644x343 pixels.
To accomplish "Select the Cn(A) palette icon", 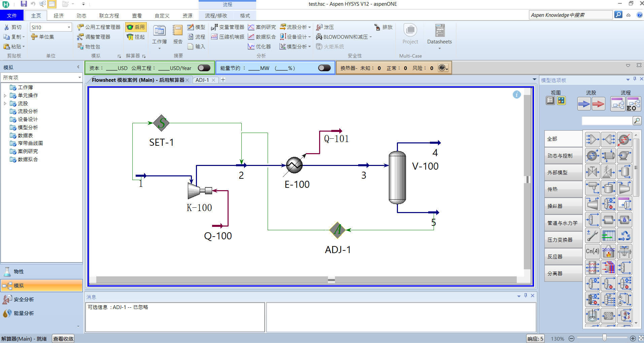I will pos(592,251).
